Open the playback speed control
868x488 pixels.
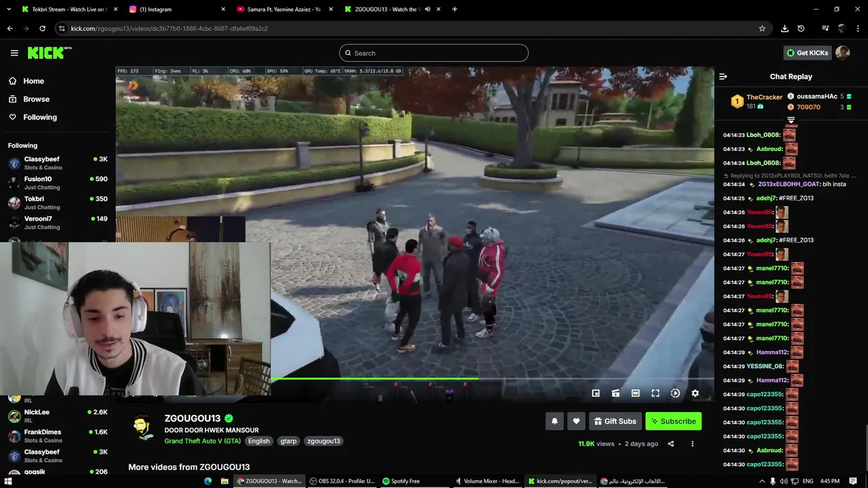click(x=675, y=393)
